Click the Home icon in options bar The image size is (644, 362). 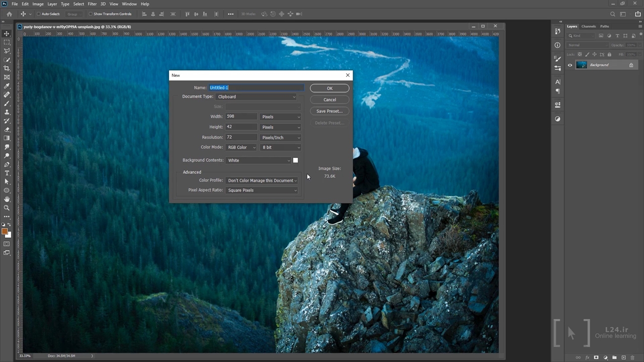click(9, 14)
